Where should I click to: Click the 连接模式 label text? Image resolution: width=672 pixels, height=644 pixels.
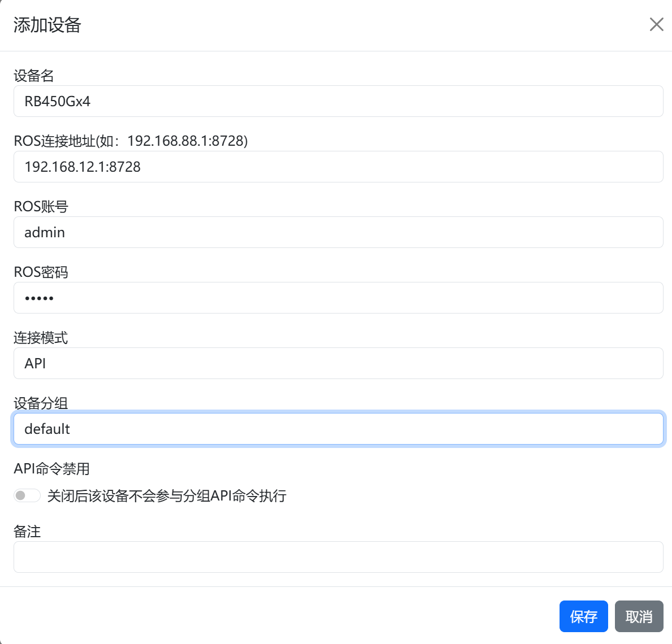pyautogui.click(x=41, y=338)
